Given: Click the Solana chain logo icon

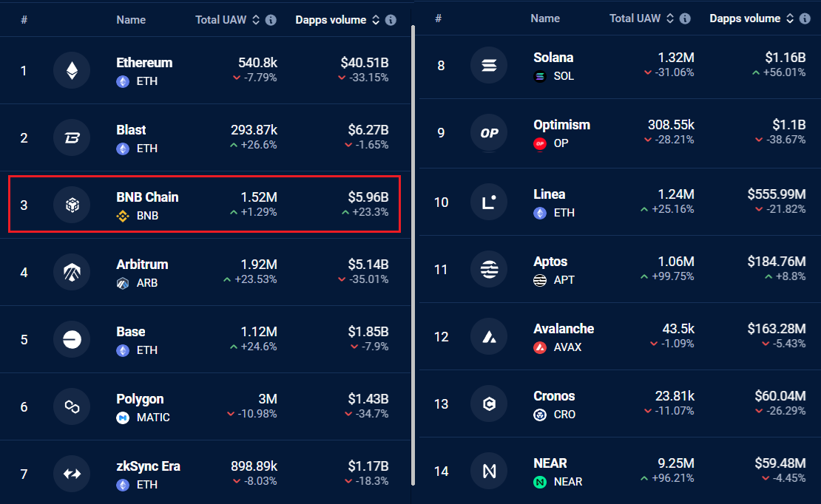Looking at the screenshot, I should click(489, 66).
